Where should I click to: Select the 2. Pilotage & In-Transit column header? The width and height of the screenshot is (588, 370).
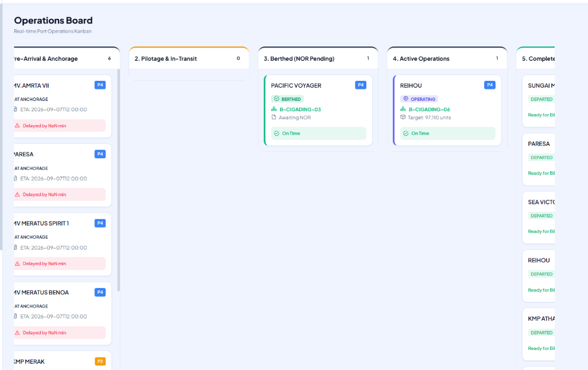(x=189, y=59)
